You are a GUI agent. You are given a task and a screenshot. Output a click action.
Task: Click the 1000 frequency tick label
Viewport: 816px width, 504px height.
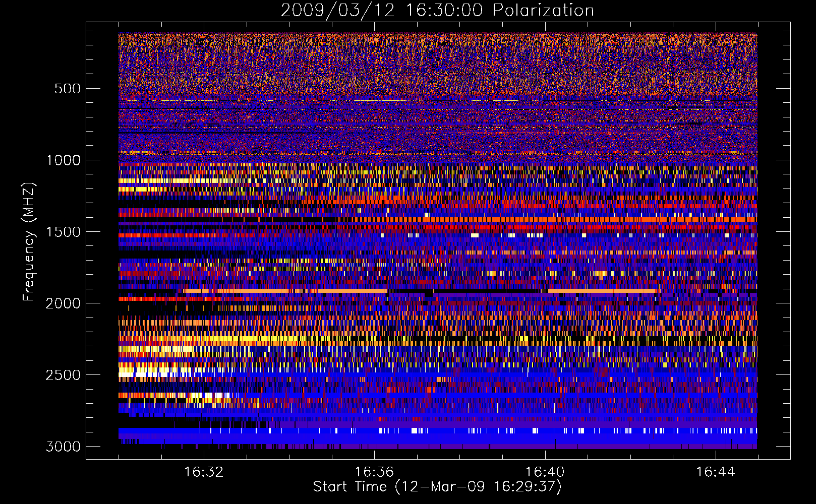(x=63, y=160)
